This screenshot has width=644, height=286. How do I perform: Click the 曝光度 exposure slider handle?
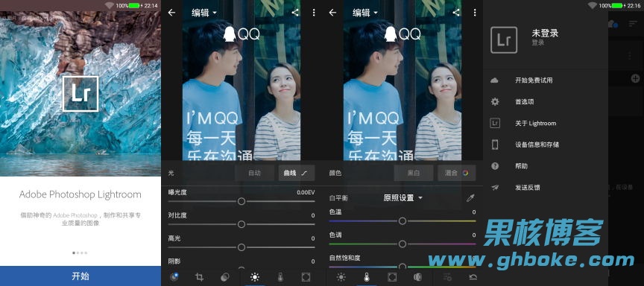pyautogui.click(x=241, y=201)
